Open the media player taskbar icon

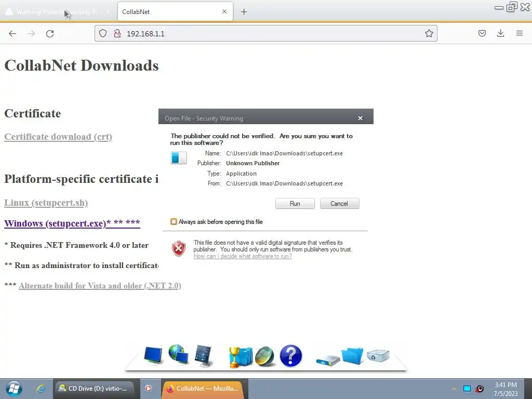[148, 389]
